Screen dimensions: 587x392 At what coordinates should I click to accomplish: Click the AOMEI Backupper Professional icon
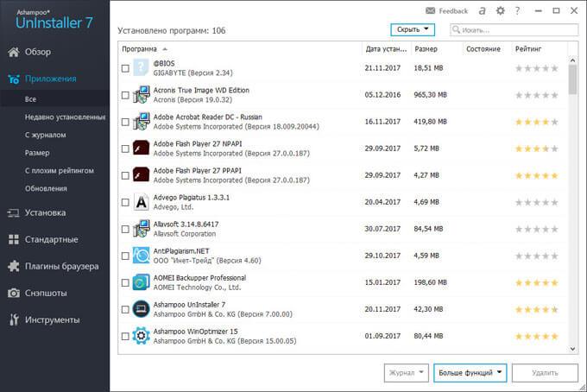pyautogui.click(x=142, y=282)
